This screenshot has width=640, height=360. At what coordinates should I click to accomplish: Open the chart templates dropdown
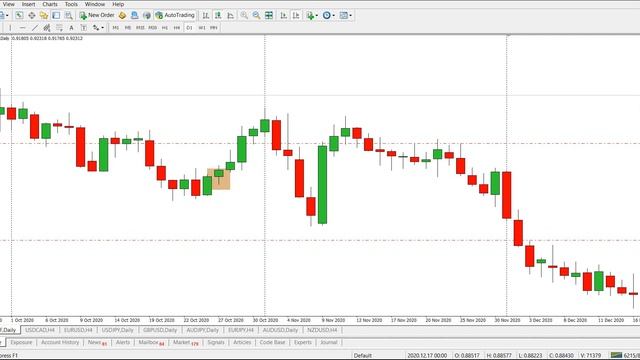pos(346,16)
